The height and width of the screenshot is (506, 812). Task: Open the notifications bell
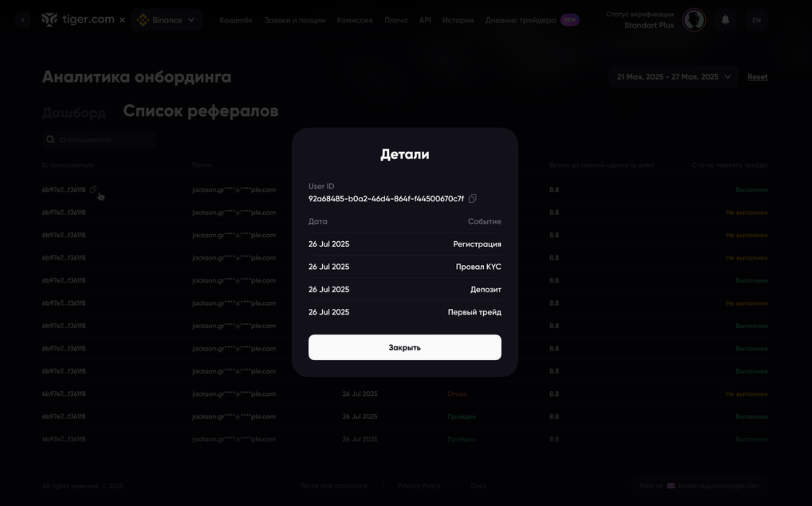pyautogui.click(x=725, y=20)
